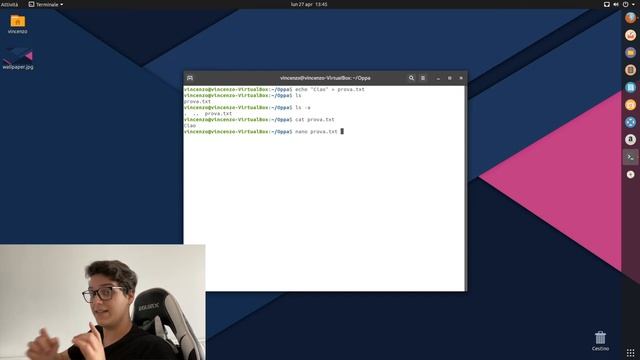Close the Terminal window

[461, 78]
